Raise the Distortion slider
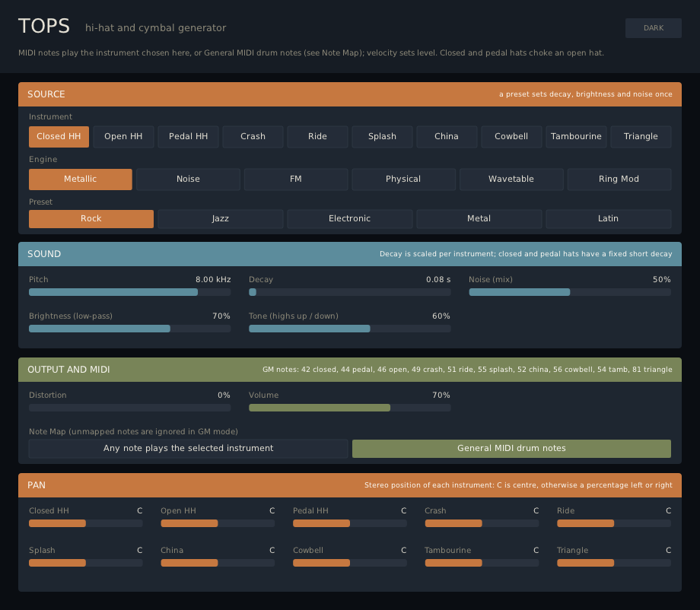The width and height of the screenshot is (700, 610). pos(129,408)
